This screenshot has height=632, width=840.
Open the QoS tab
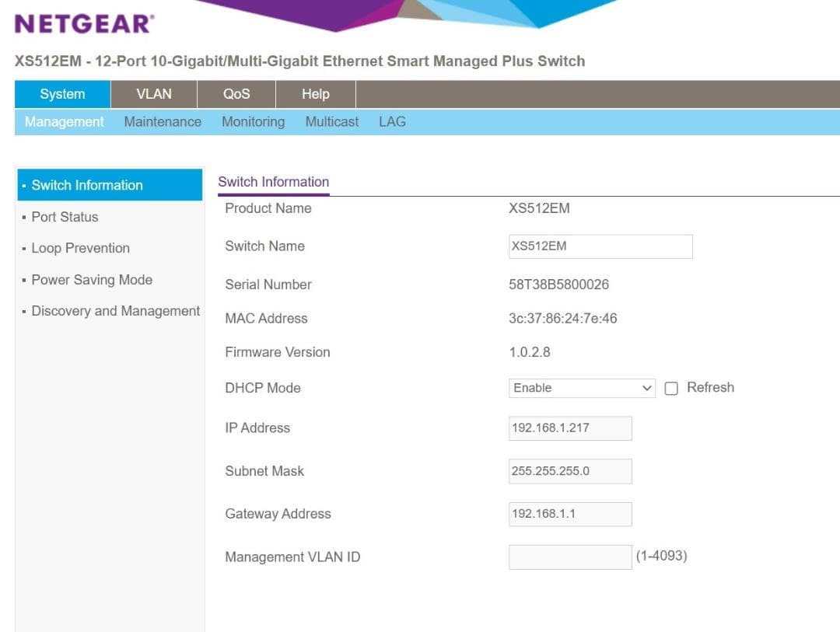click(236, 94)
